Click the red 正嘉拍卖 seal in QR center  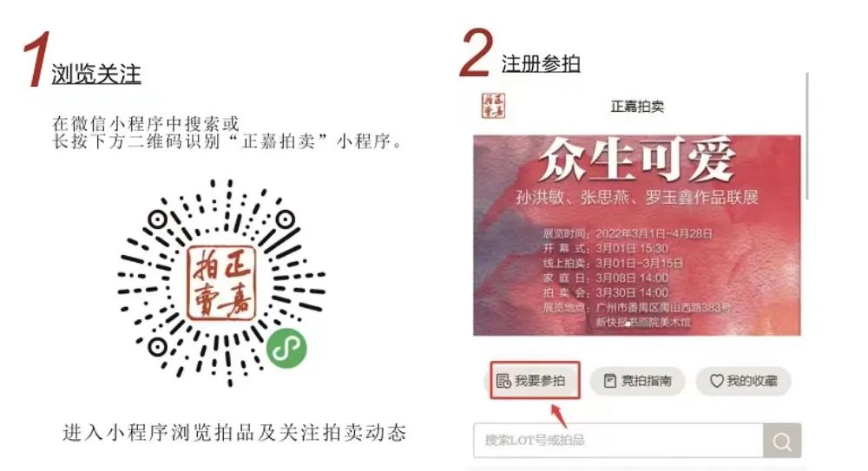[x=221, y=284]
